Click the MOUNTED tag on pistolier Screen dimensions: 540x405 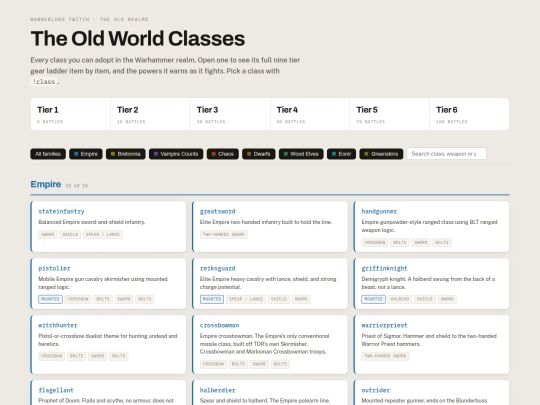(50, 299)
